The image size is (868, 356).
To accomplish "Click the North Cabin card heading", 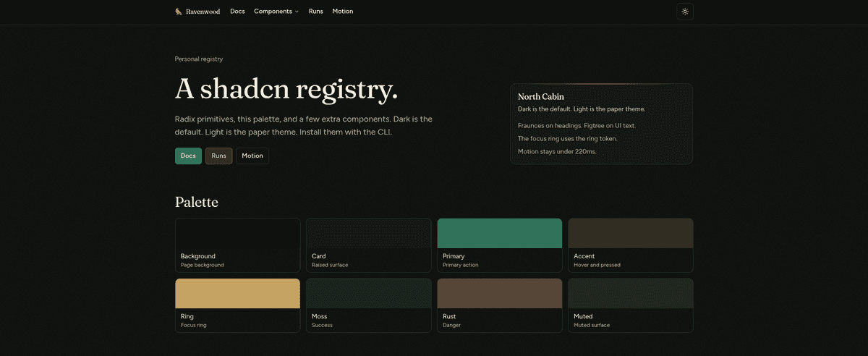I will pos(541,96).
